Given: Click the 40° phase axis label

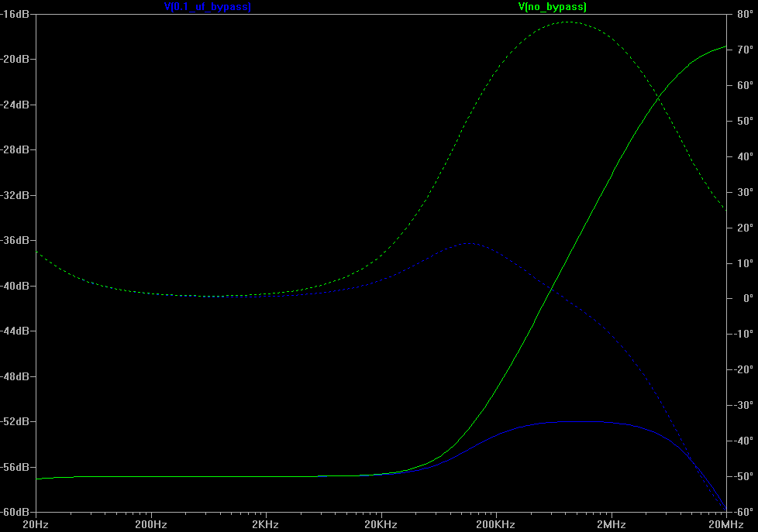Looking at the screenshot, I should tap(745, 156).
